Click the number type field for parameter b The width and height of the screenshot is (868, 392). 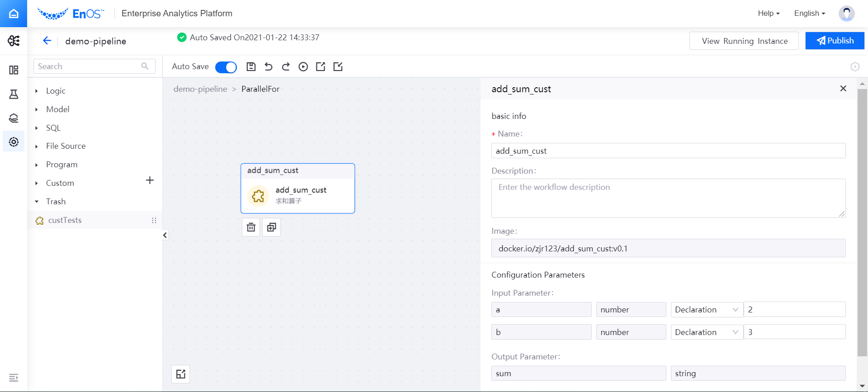631,332
